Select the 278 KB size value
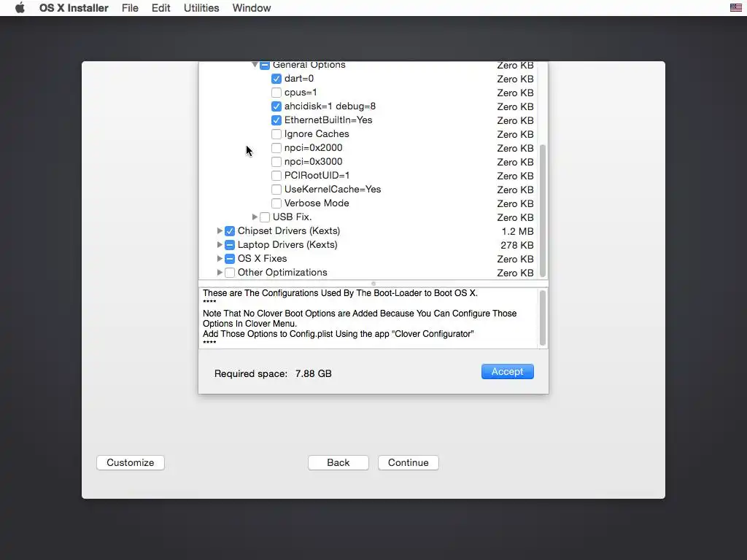The height and width of the screenshot is (560, 747). point(517,245)
